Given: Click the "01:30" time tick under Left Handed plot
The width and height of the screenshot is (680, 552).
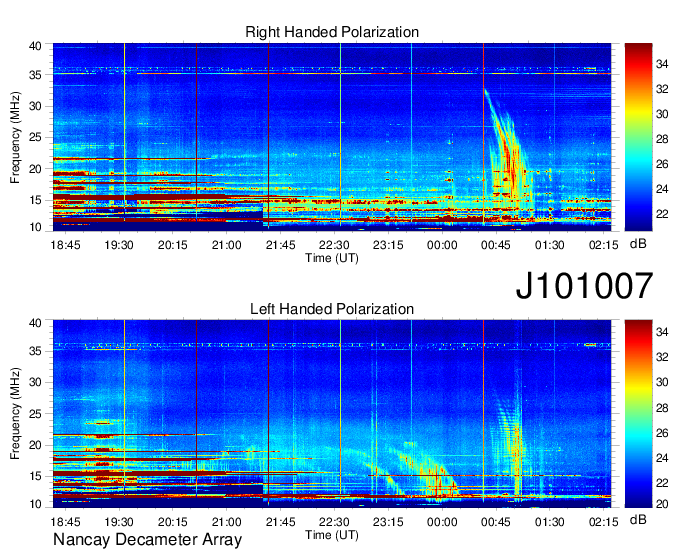Looking at the screenshot, I should tap(549, 522).
